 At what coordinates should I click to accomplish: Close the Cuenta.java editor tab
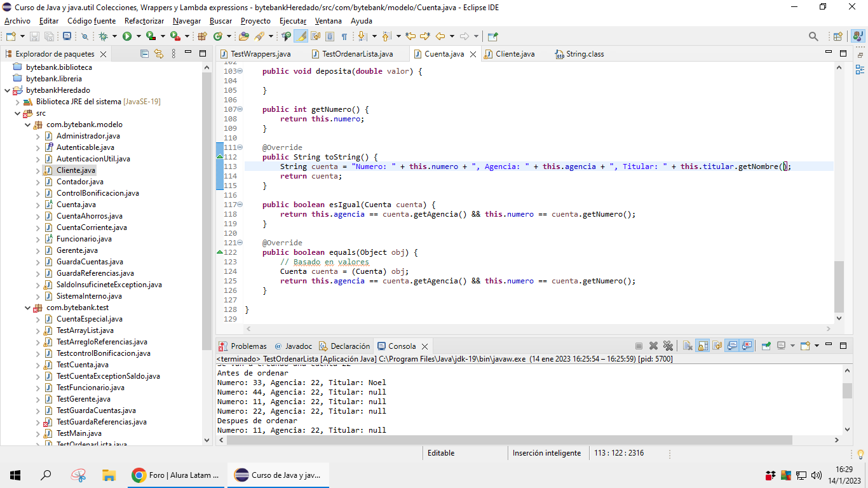pyautogui.click(x=473, y=54)
